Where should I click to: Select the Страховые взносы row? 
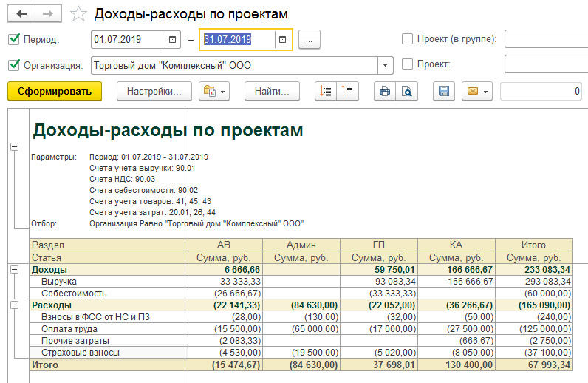point(107,353)
